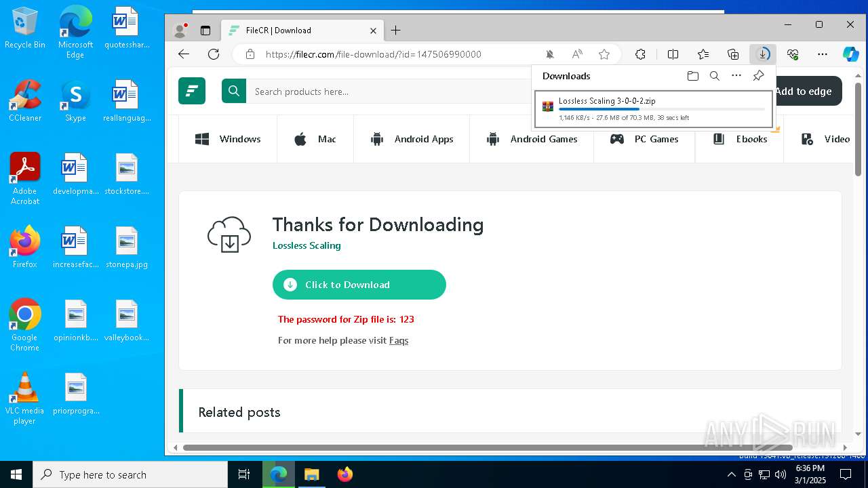
Task: Open Edge Settings and more menu
Action: [823, 54]
